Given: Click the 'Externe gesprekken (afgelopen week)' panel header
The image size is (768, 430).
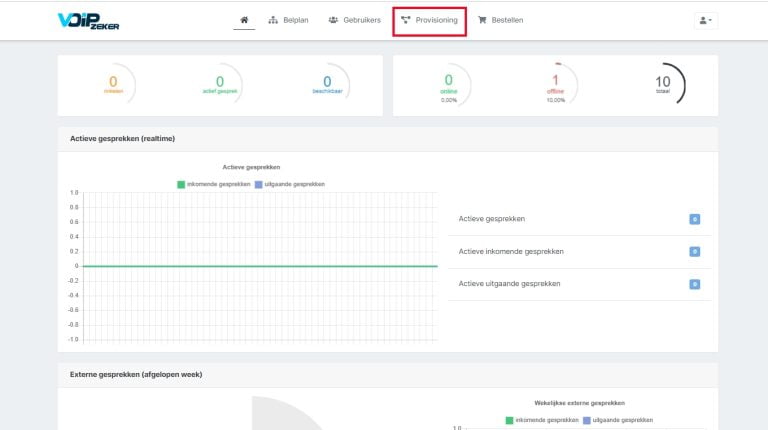Looking at the screenshot, I should click(x=388, y=375).
